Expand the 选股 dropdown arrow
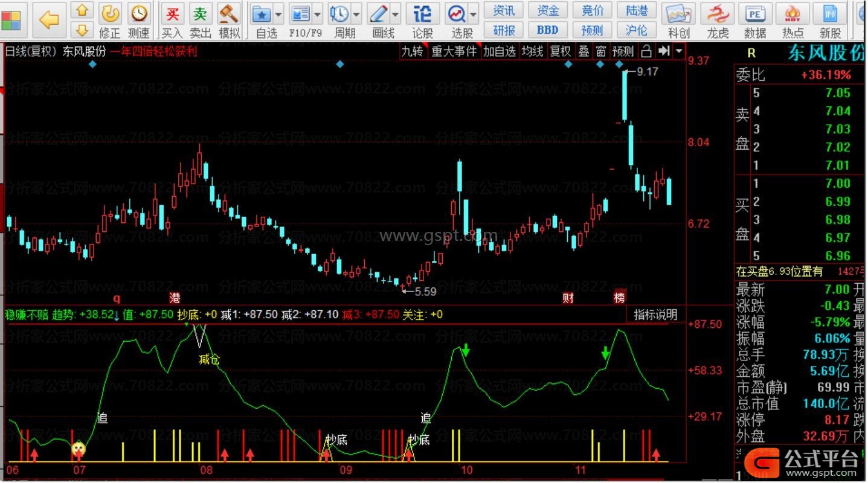The width and height of the screenshot is (868, 483). point(474,14)
